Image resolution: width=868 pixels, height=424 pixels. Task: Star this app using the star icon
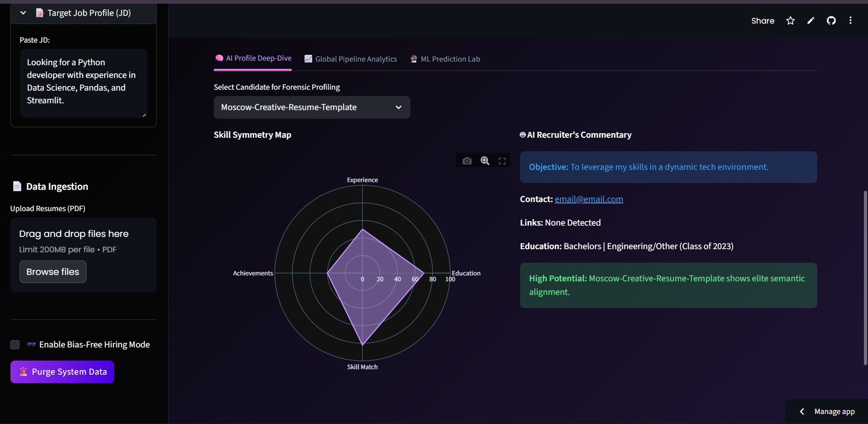point(790,20)
